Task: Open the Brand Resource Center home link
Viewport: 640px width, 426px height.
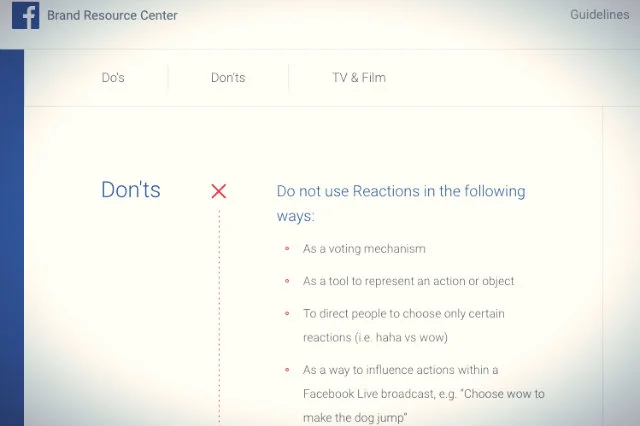Action: click(112, 16)
